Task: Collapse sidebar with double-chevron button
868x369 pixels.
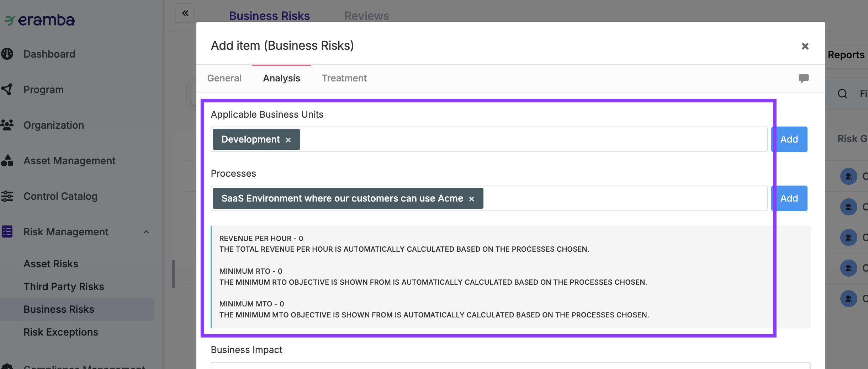Action: (185, 14)
